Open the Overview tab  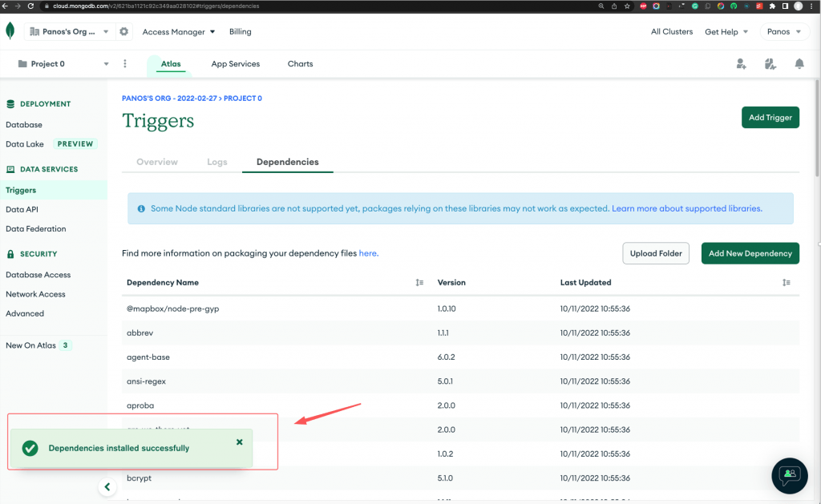157,162
